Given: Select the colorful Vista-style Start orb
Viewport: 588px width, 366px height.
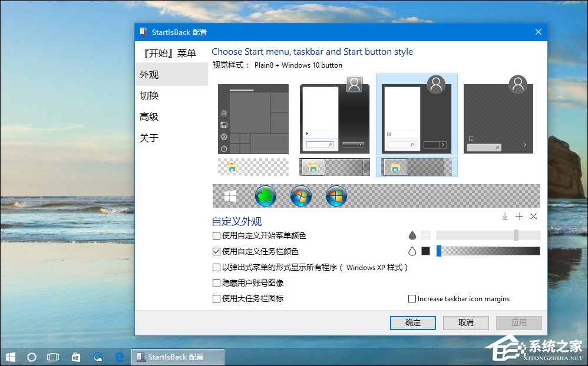Looking at the screenshot, I should tap(336, 195).
